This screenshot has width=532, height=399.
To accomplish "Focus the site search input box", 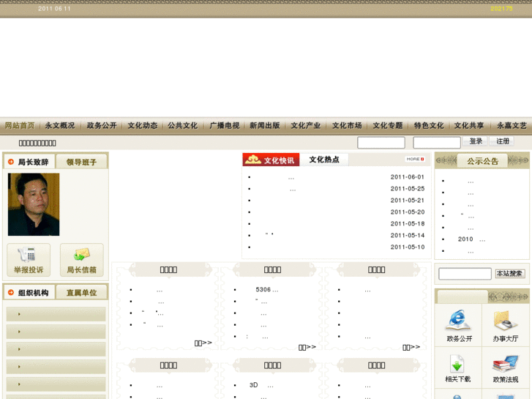I will point(465,274).
